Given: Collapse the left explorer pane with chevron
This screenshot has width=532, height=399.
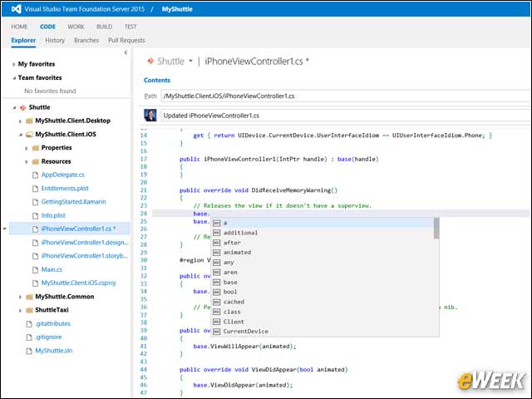Looking at the screenshot, I should (126, 52).
